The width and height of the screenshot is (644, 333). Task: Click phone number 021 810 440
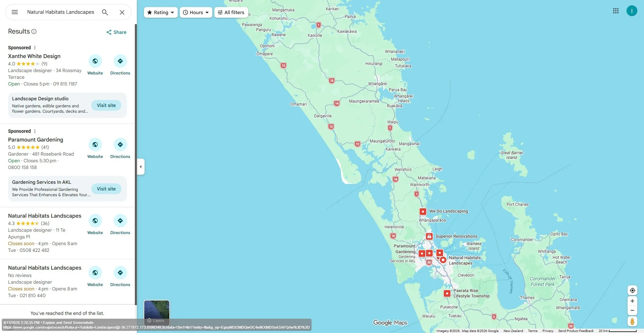(33, 295)
